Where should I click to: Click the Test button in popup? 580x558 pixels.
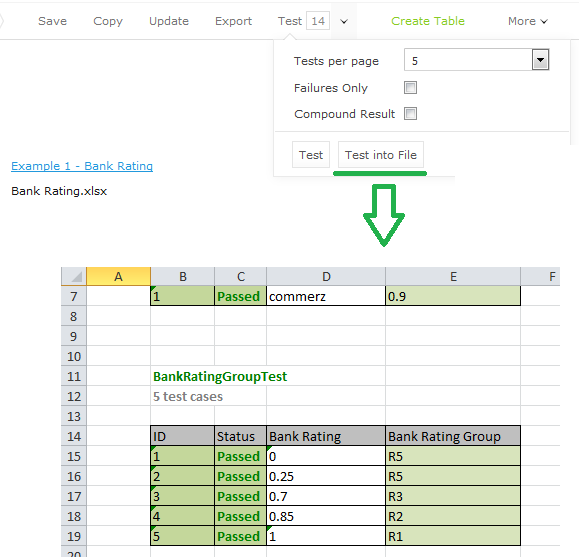[x=311, y=155]
